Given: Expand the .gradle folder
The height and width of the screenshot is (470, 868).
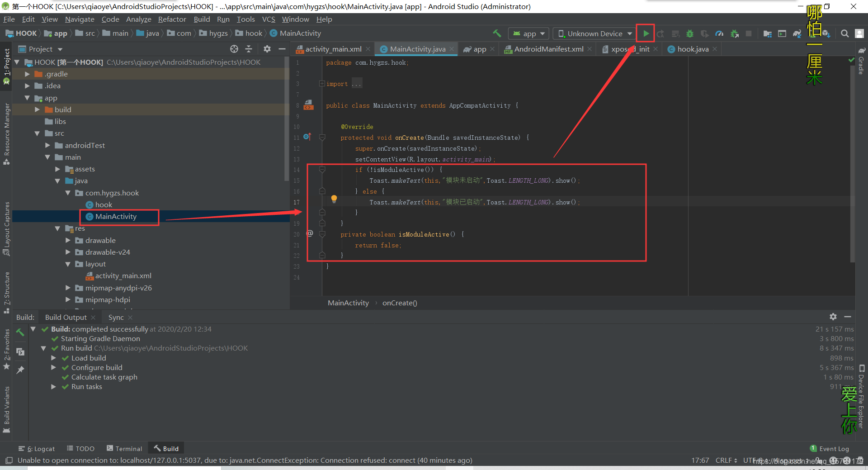Looking at the screenshot, I should point(28,74).
